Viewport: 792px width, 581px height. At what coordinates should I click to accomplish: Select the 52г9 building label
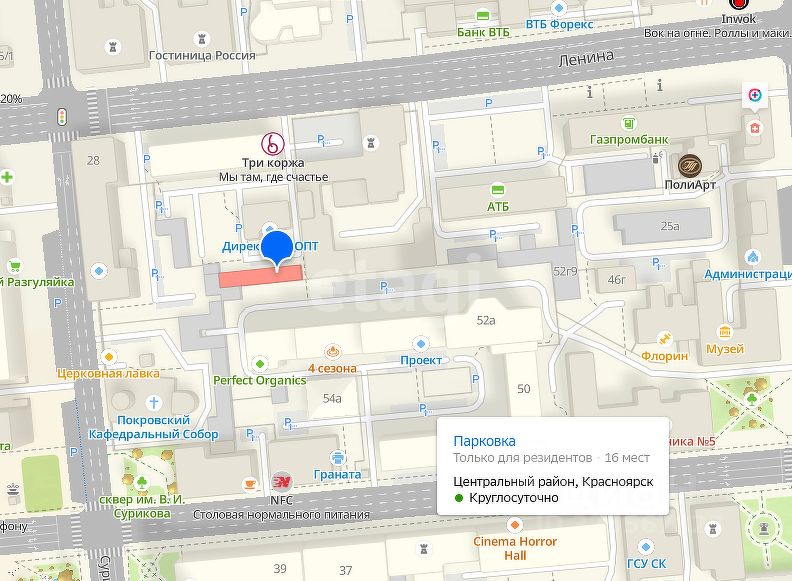click(565, 271)
